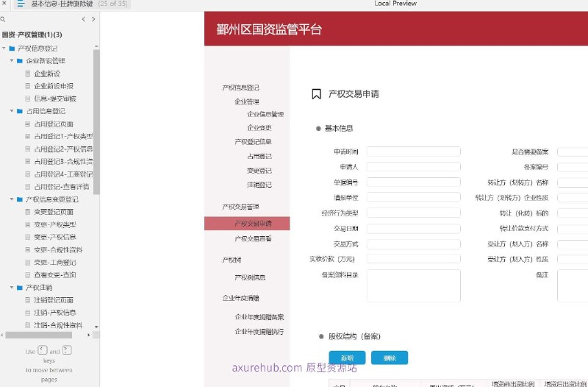This screenshot has height=387, width=588.
Task: Select 变更-产权类型 page
Action: point(55,224)
